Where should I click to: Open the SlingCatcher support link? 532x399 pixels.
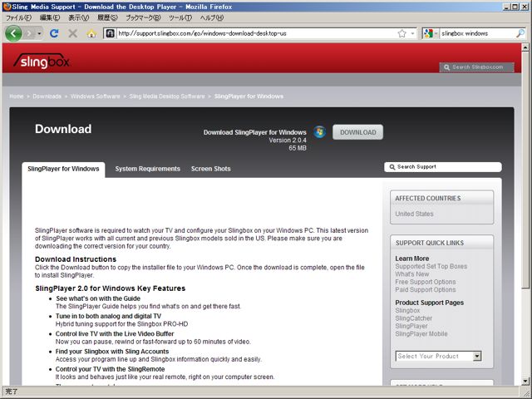(414, 318)
